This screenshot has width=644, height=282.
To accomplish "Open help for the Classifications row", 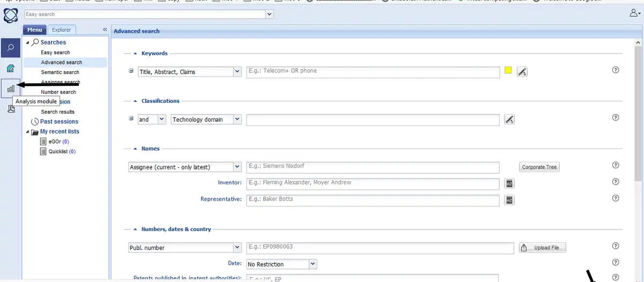I will (616, 118).
